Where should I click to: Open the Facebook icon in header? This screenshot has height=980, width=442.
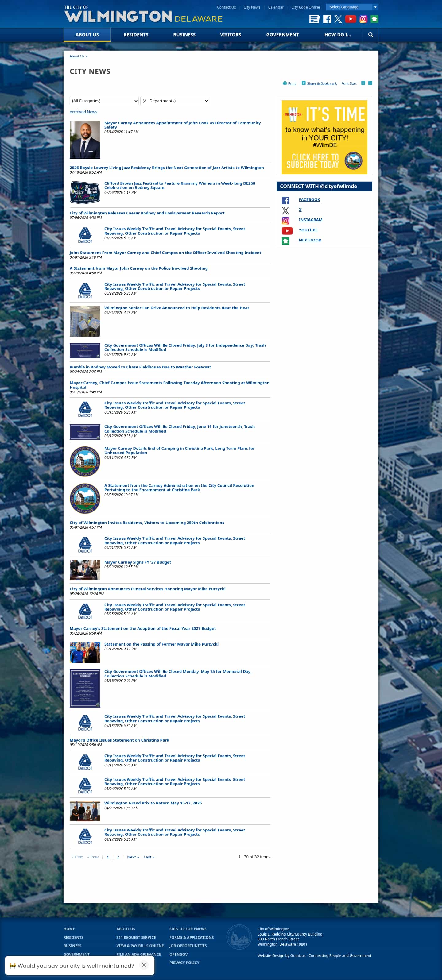click(x=327, y=19)
